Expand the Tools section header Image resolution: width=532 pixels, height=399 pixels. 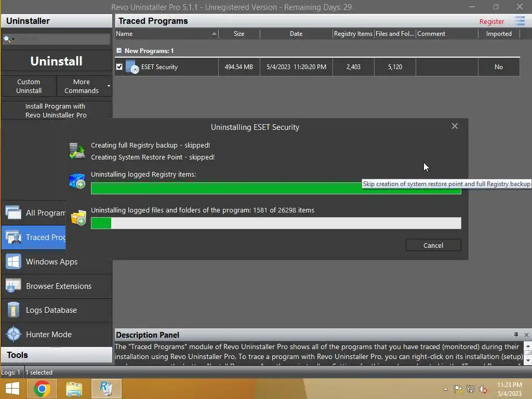(57, 355)
